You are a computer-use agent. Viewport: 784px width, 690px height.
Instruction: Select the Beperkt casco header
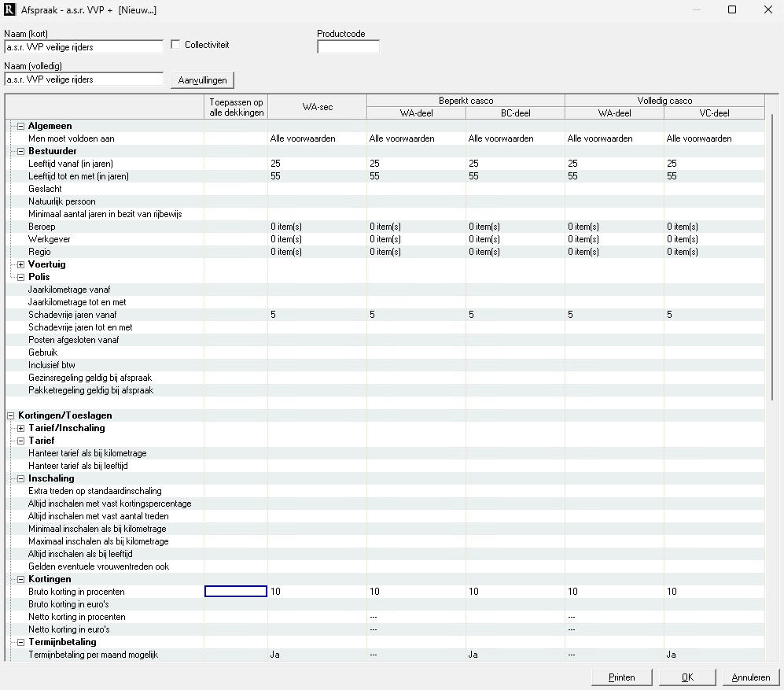tap(466, 101)
